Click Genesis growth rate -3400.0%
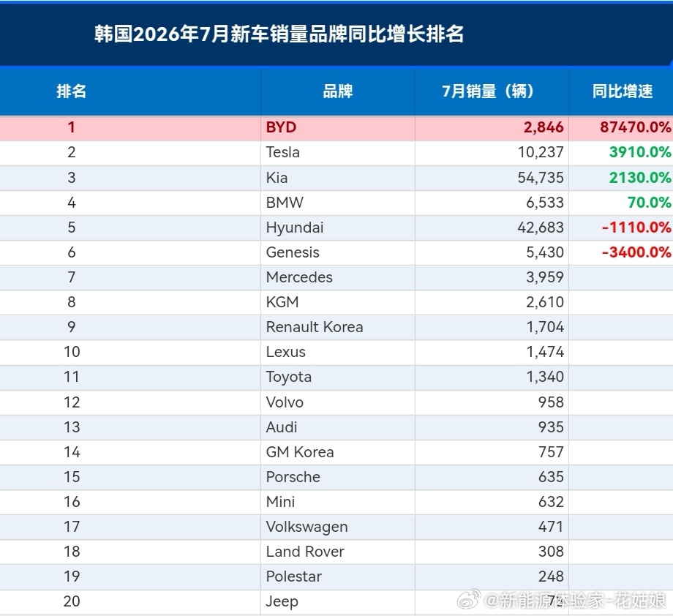The image size is (673, 616). [x=636, y=252]
